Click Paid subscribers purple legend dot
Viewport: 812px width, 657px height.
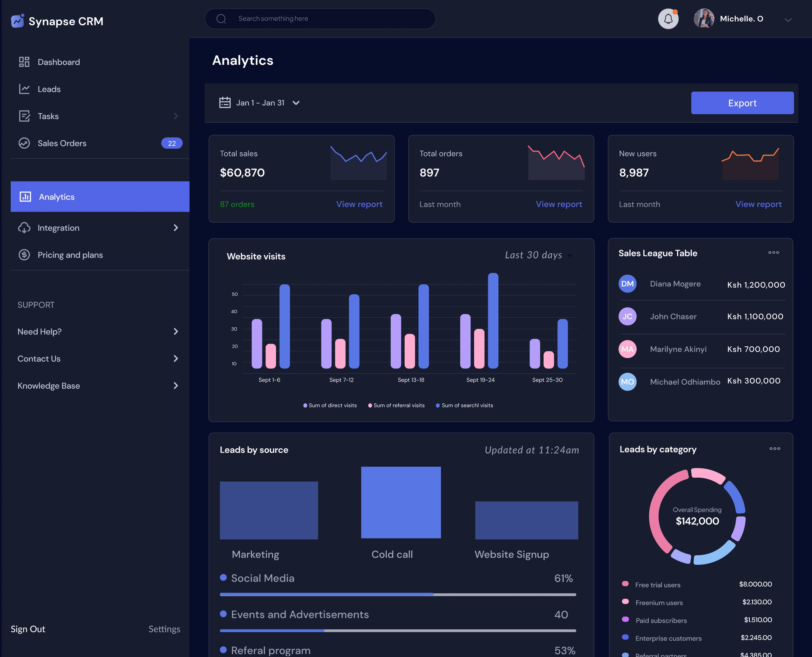coord(625,620)
